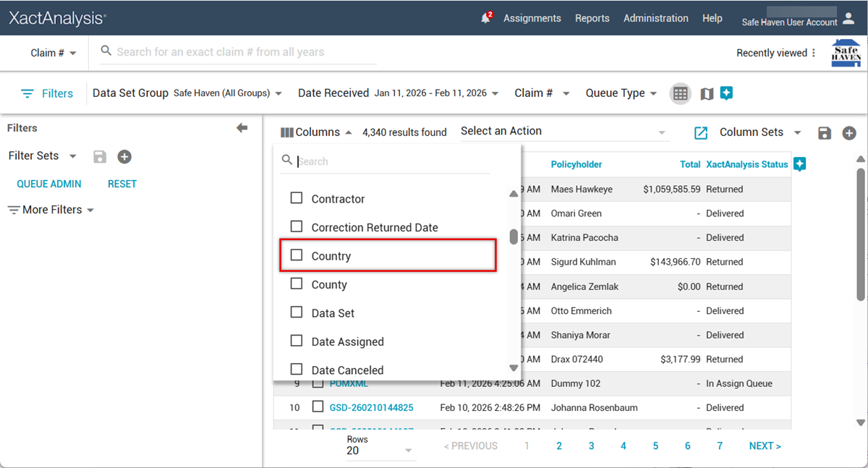Enable the Contractor column checkbox
The height and width of the screenshot is (468, 868).
(x=297, y=198)
